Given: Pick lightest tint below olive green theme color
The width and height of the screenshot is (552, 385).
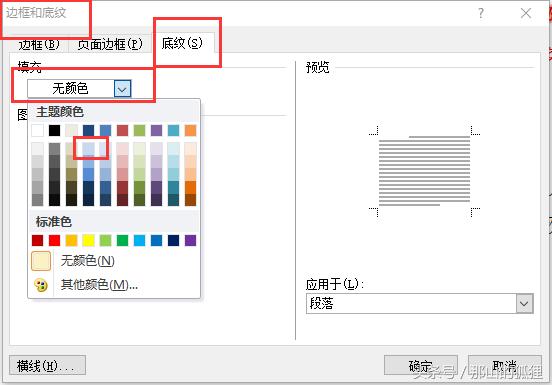Looking at the screenshot, I should 139,149.
